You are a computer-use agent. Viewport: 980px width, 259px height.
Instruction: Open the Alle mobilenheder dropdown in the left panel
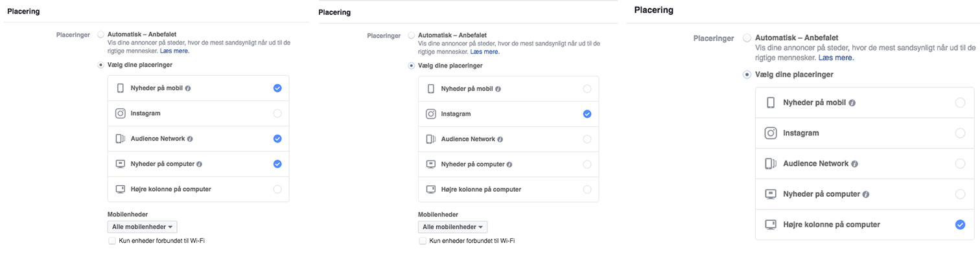point(142,227)
